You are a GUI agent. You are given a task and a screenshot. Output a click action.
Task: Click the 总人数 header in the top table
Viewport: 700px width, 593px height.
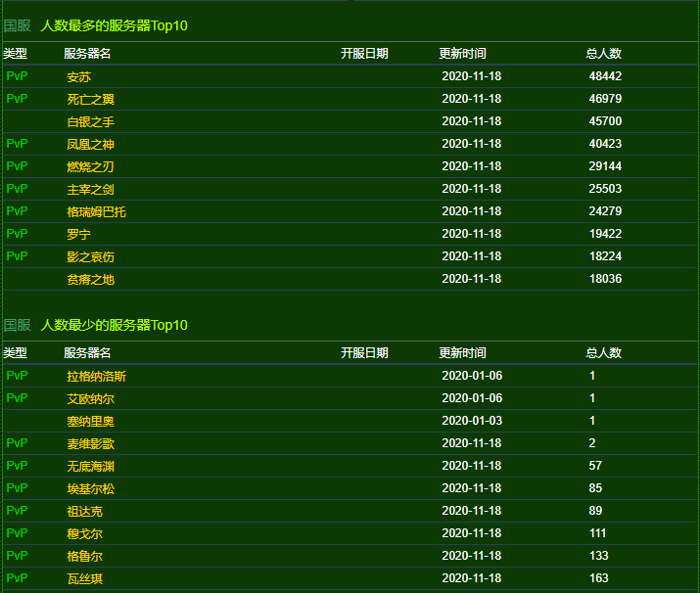tap(604, 54)
